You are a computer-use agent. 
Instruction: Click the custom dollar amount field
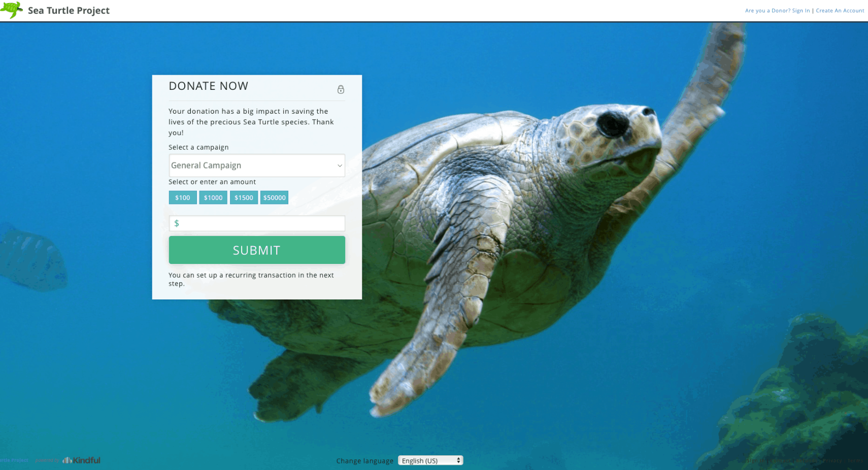click(257, 223)
